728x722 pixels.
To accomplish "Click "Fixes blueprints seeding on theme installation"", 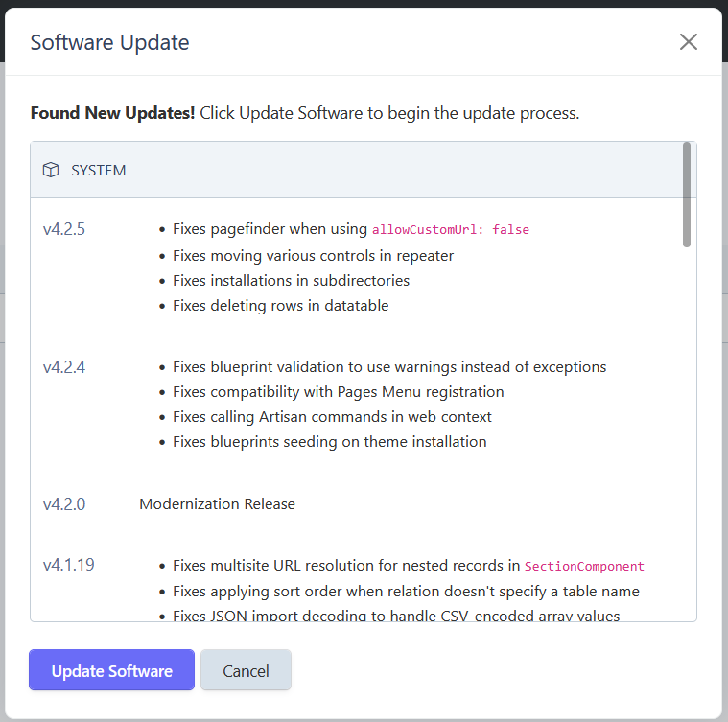I will pos(329,442).
